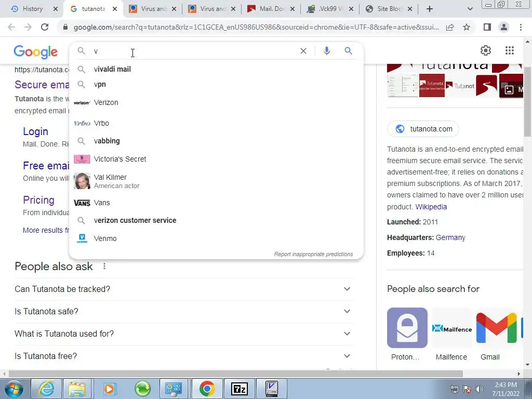This screenshot has height=399, width=532.
Task: Open Wikipedia link in knowledge panel
Action: tap(431, 207)
